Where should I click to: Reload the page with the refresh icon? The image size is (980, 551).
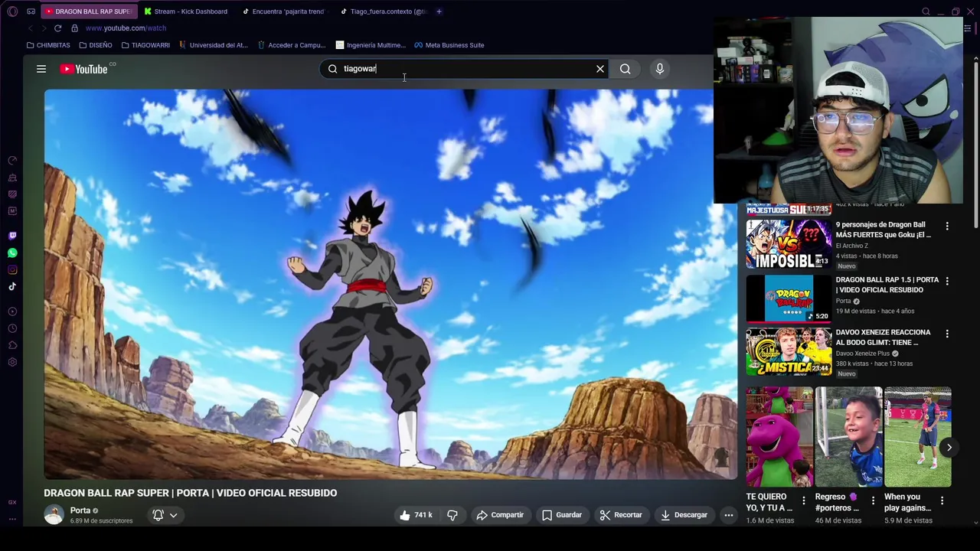click(x=57, y=28)
